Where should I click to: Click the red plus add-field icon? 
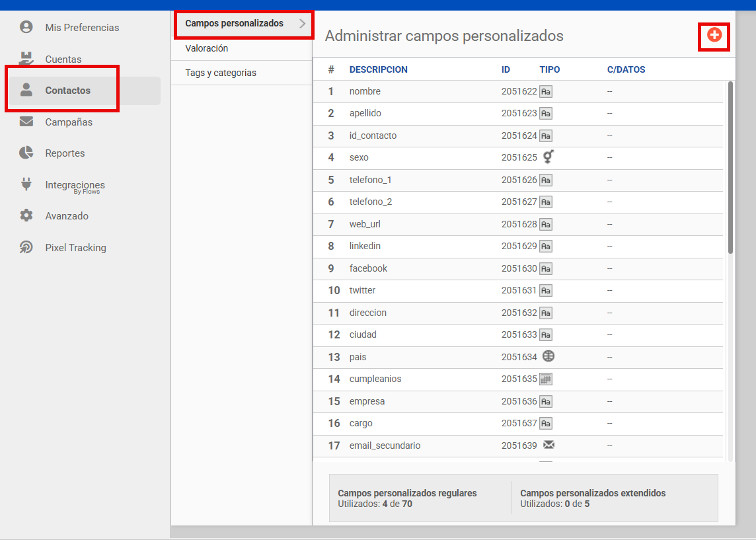[714, 35]
